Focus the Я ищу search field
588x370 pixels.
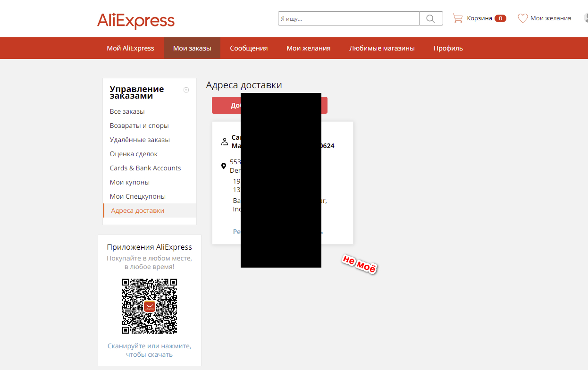pos(349,18)
